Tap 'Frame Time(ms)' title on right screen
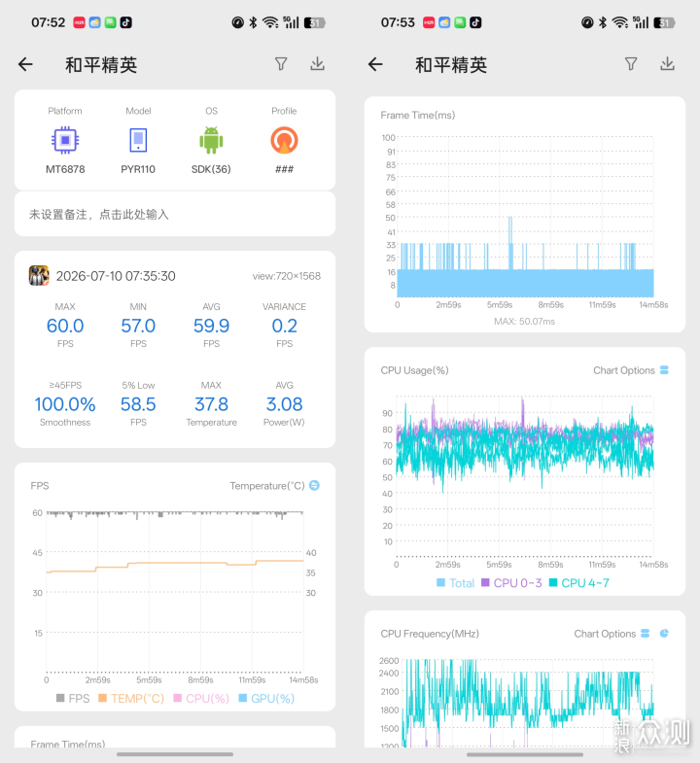The height and width of the screenshot is (763, 700). (x=418, y=115)
